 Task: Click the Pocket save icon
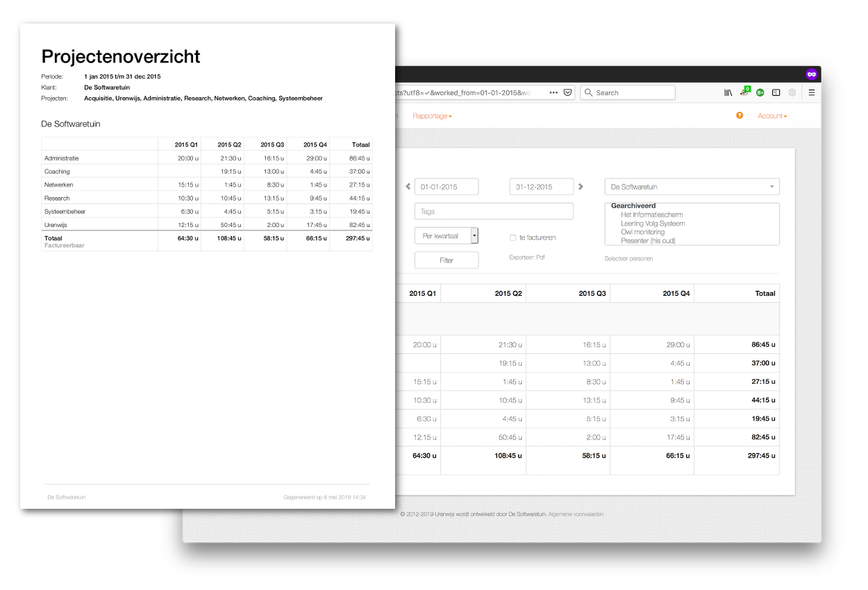click(567, 92)
